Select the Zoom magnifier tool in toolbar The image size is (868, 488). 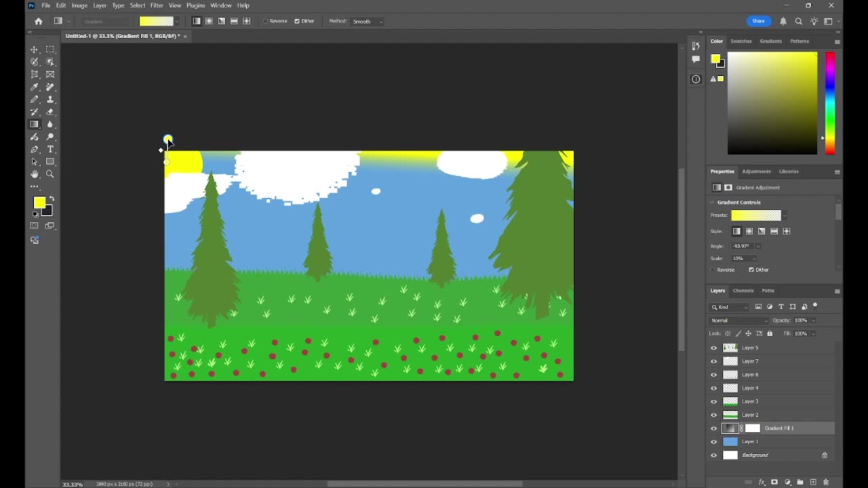click(x=50, y=174)
